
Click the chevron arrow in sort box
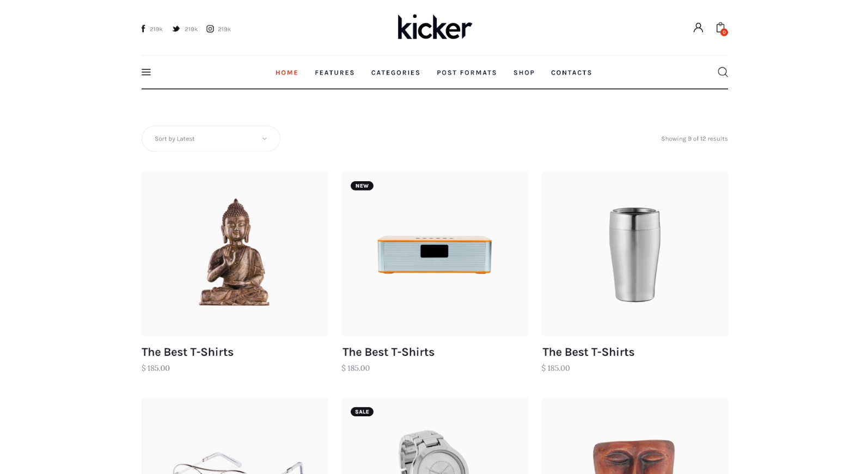(x=265, y=139)
